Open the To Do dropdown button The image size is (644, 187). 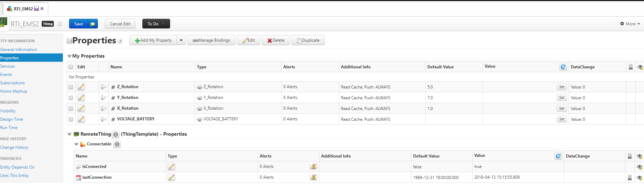pyautogui.click(x=156, y=24)
